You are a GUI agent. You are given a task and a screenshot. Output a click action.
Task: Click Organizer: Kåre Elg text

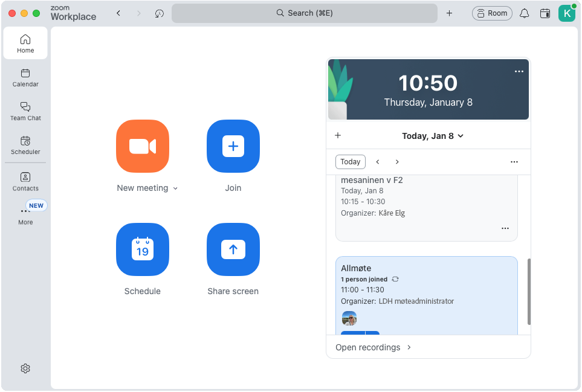click(373, 213)
